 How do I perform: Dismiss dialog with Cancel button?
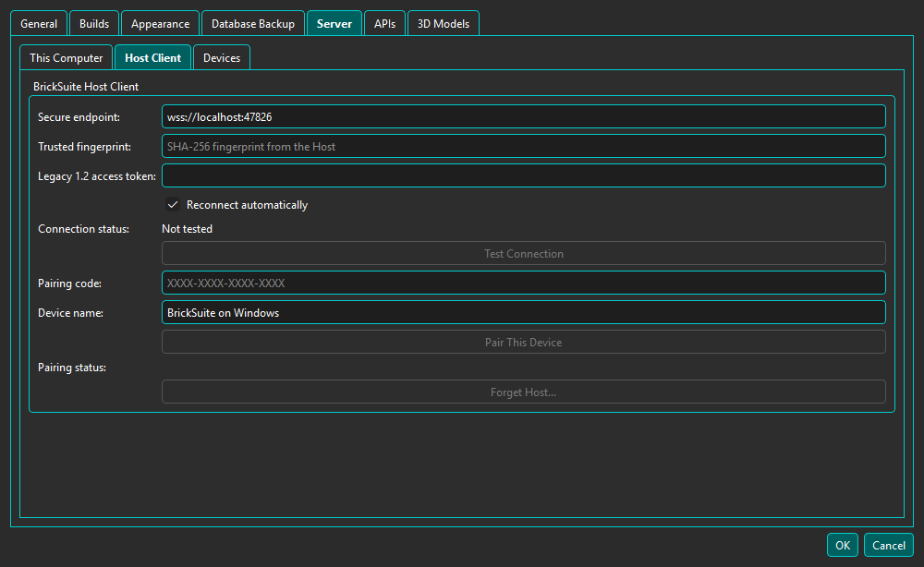click(889, 545)
